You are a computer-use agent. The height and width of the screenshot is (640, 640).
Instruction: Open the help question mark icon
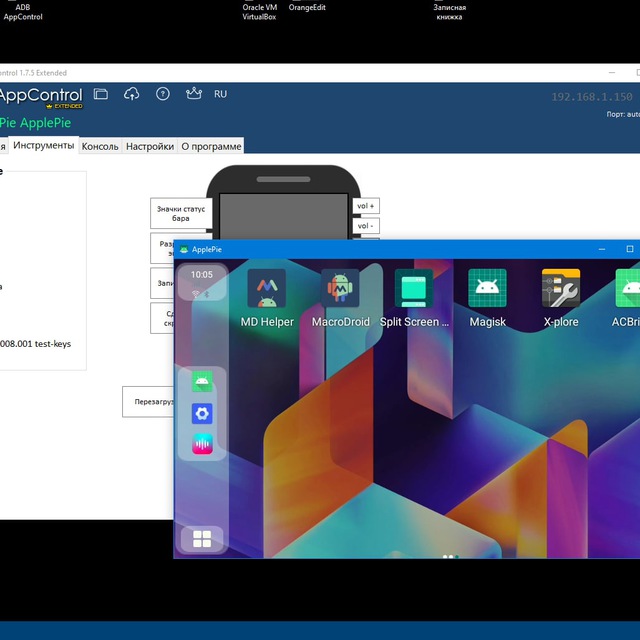[163, 94]
